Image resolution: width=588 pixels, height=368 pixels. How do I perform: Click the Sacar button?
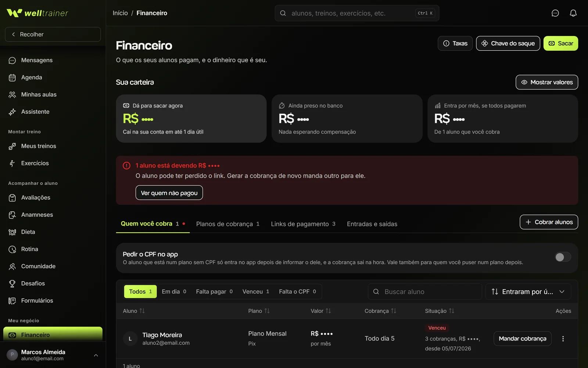[x=561, y=43]
